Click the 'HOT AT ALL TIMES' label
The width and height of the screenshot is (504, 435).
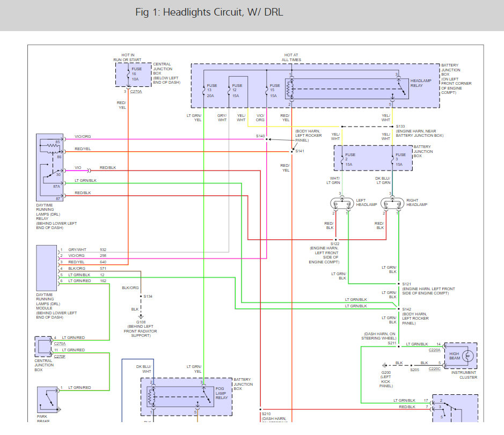coord(291,57)
